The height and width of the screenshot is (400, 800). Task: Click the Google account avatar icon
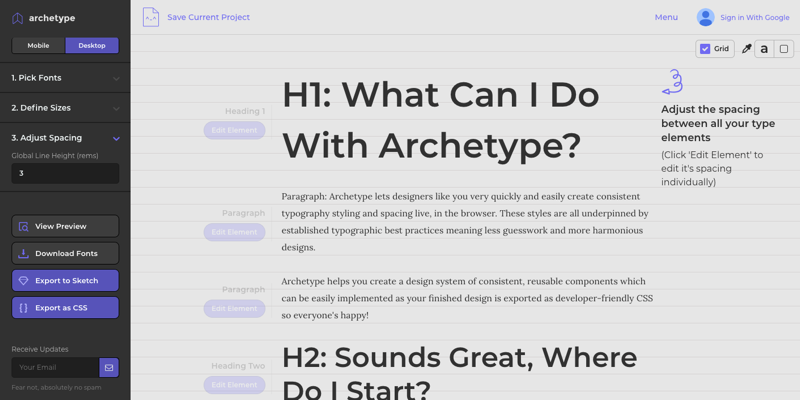coord(706,17)
